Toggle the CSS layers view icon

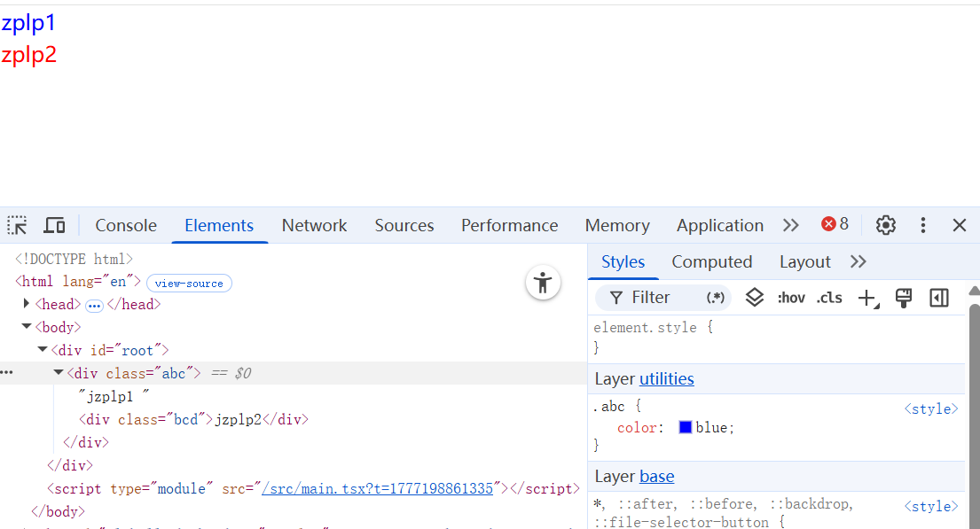[x=755, y=298]
